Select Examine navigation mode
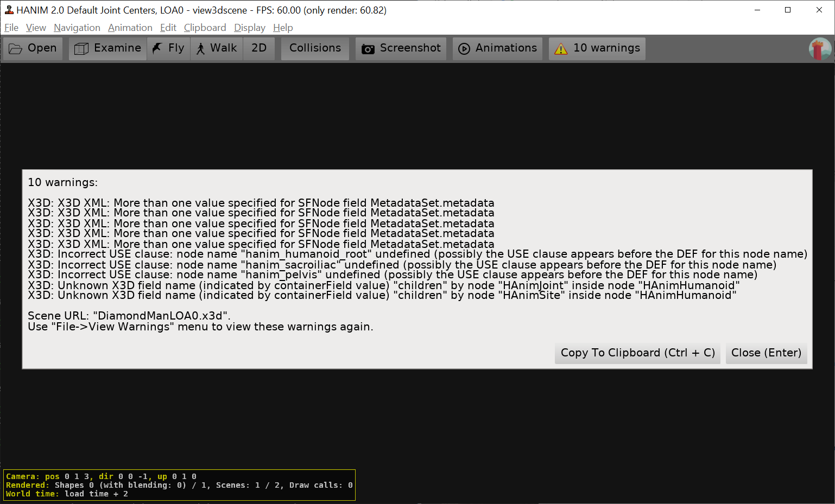The height and width of the screenshot is (504, 835). [108, 48]
